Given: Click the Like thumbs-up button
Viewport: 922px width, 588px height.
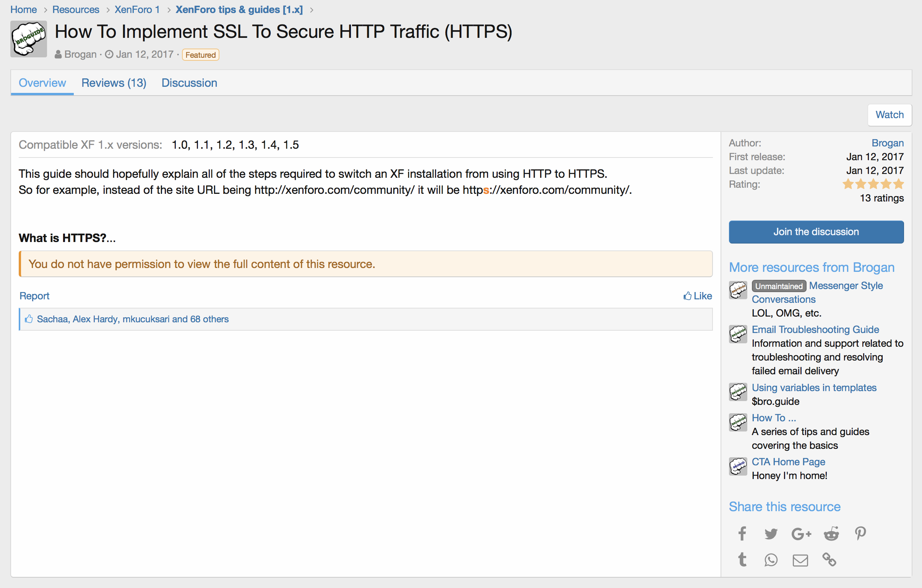Looking at the screenshot, I should 698,296.
